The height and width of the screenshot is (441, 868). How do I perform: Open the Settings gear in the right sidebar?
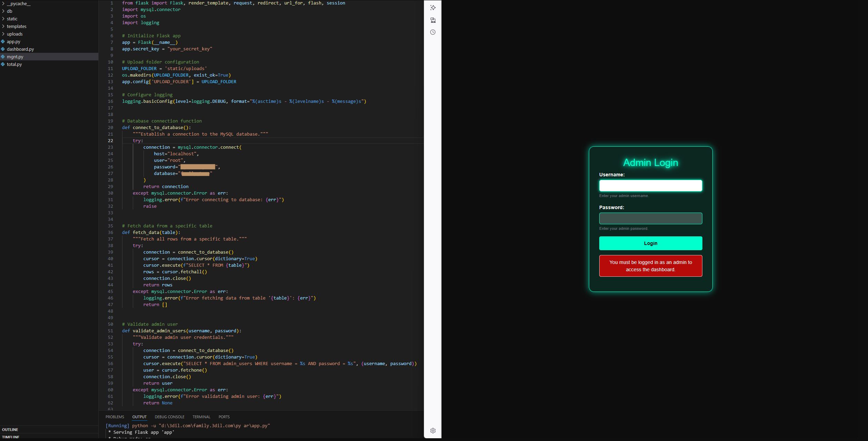click(x=433, y=430)
